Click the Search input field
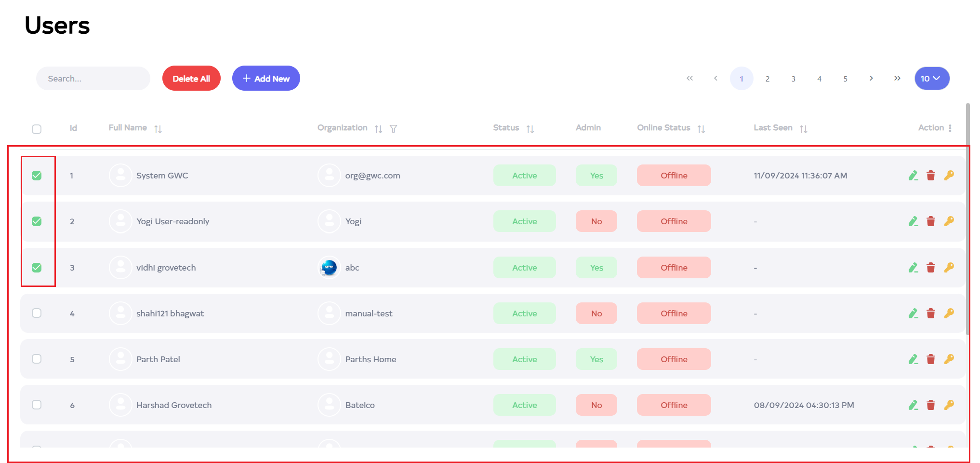Viewport: 980px width, 463px height. (x=93, y=79)
